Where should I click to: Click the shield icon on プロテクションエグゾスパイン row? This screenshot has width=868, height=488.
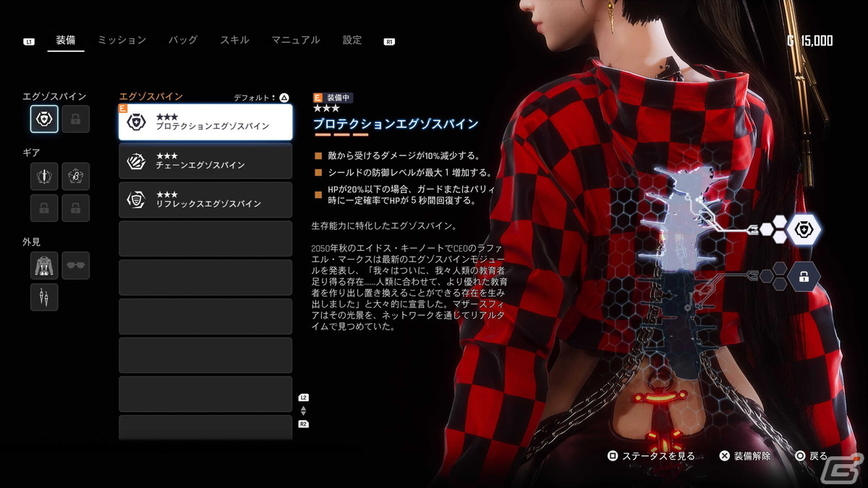pyautogui.click(x=136, y=122)
